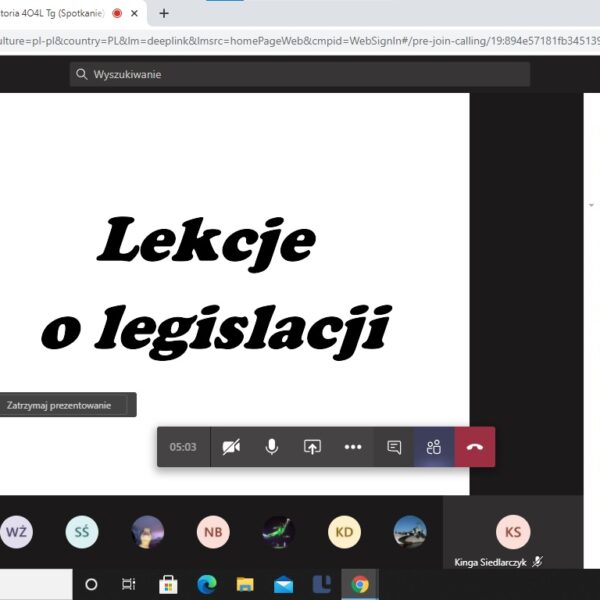This screenshot has width=600, height=600.
Task: Select the landscape photo avatar beside KD
Action: pos(410,532)
